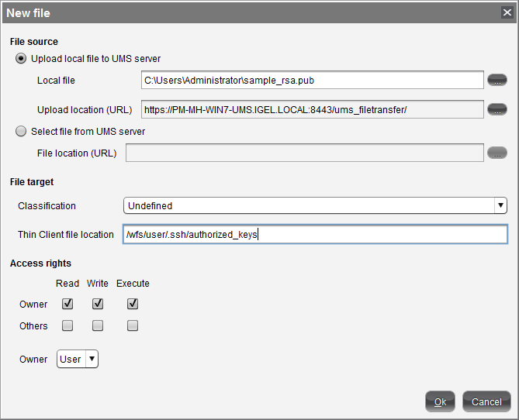
Task: Click browse button next to Upload location
Action: pyautogui.click(x=497, y=109)
